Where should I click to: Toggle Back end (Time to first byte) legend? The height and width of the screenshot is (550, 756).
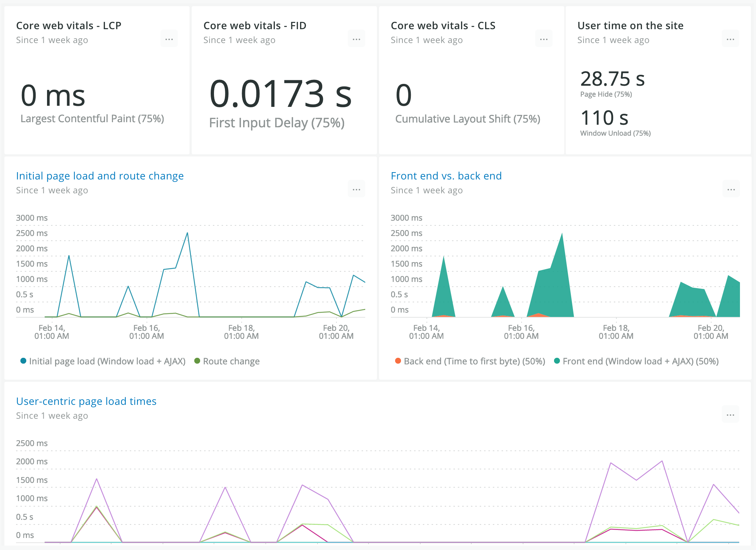pyautogui.click(x=470, y=361)
